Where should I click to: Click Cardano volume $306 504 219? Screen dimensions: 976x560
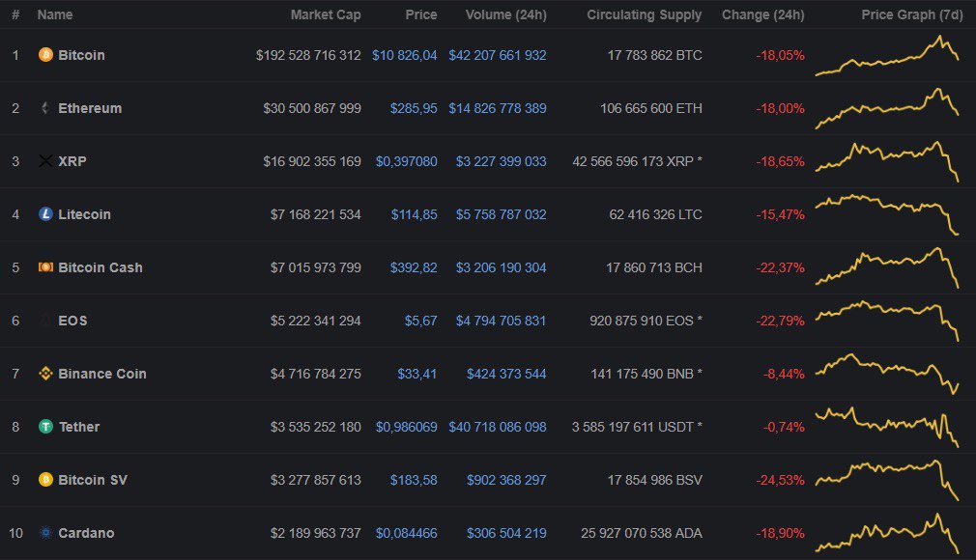pos(506,533)
